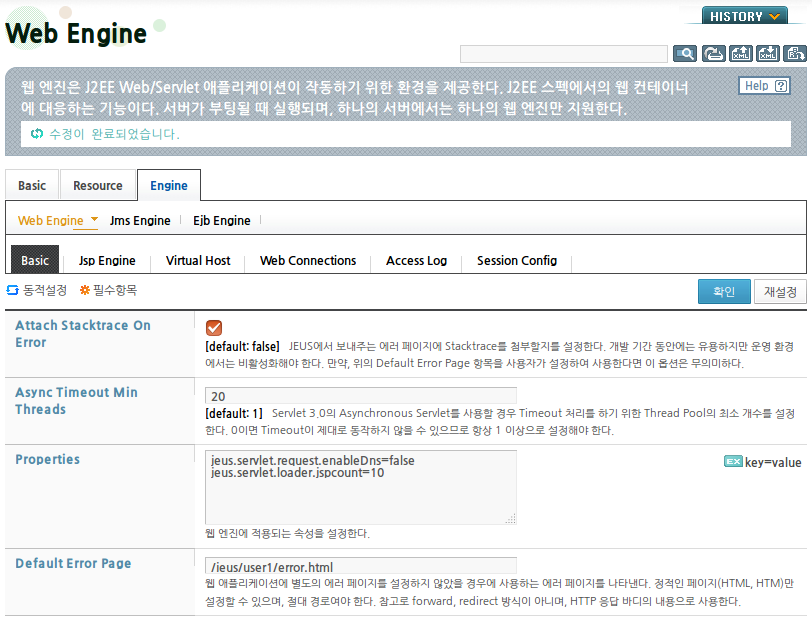This screenshot has width=812, height=621.
Task: Click the green refresh icon in the status message
Action: pos(37,134)
